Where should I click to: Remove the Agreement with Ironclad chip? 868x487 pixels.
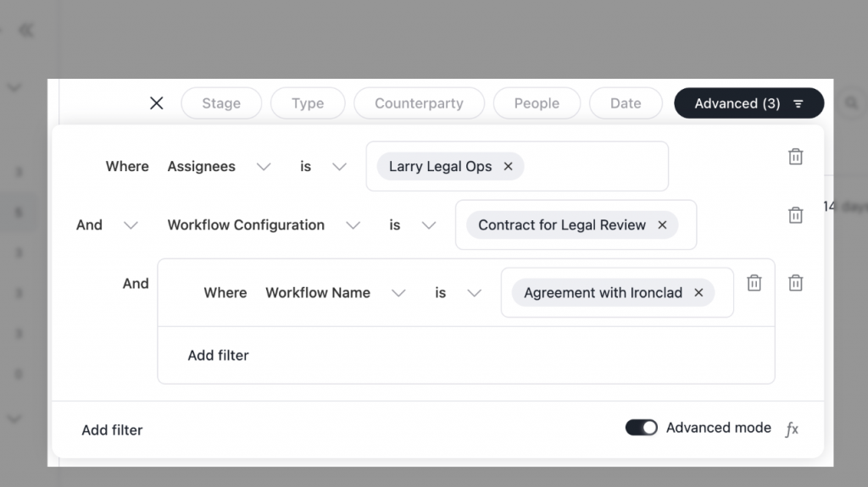(698, 293)
